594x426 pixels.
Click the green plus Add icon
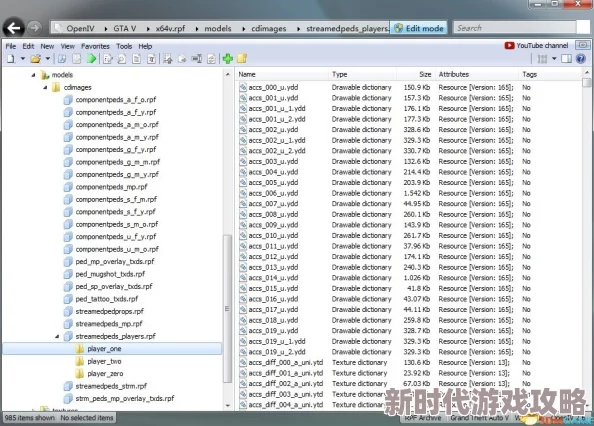tap(228, 59)
